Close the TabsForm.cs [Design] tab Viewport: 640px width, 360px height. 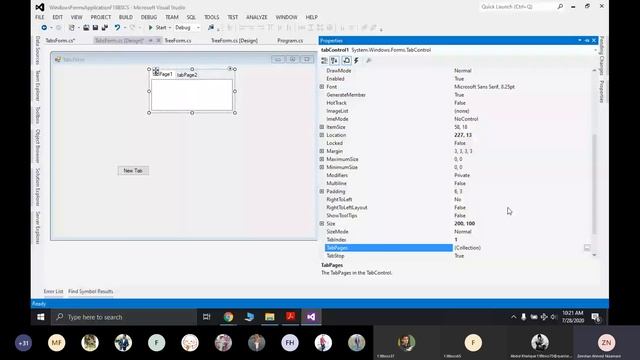pos(158,40)
